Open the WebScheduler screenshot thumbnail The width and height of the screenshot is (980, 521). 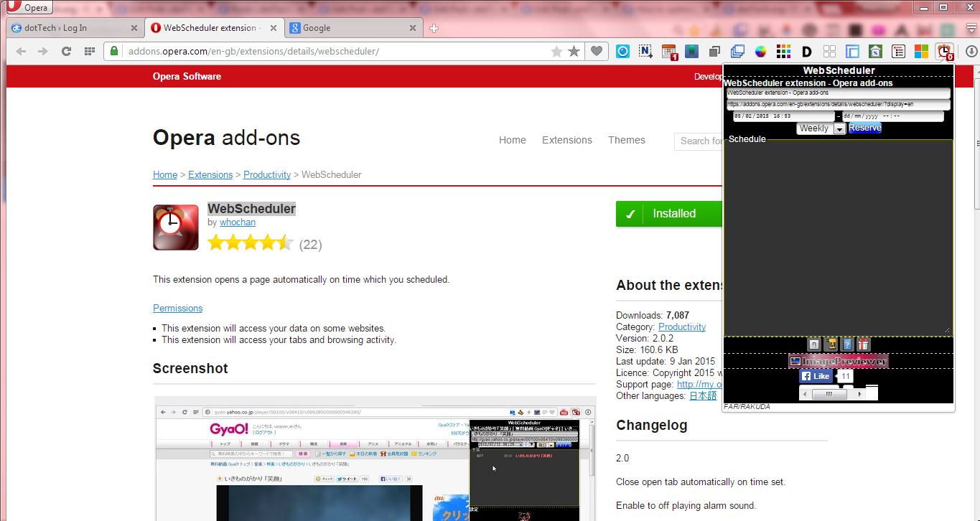click(375, 459)
